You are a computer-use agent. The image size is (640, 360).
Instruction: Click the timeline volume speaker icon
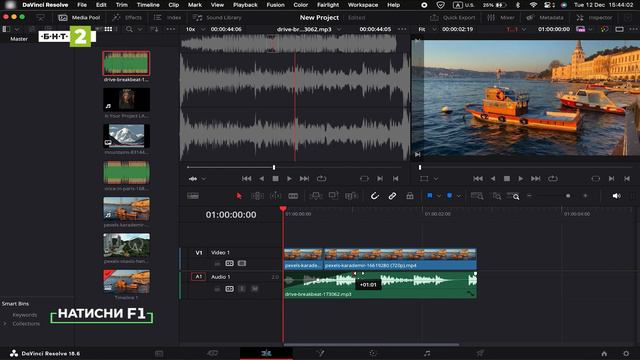[x=616, y=196]
